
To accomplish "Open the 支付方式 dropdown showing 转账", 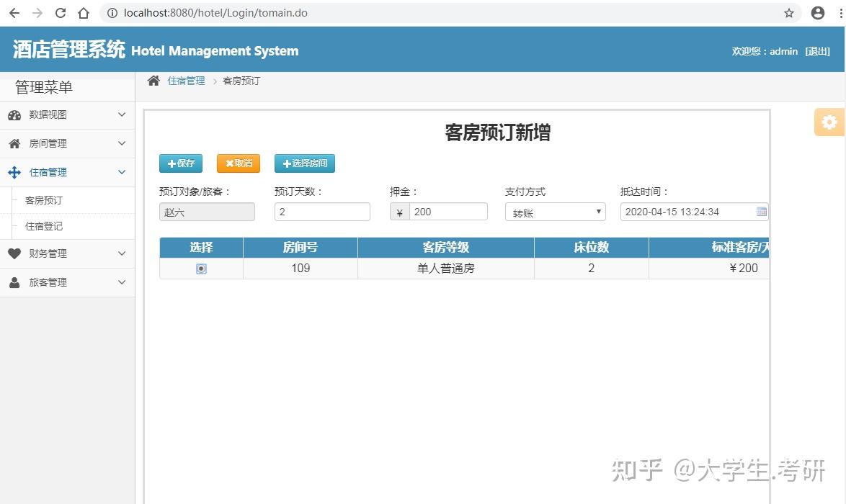I will coord(555,212).
